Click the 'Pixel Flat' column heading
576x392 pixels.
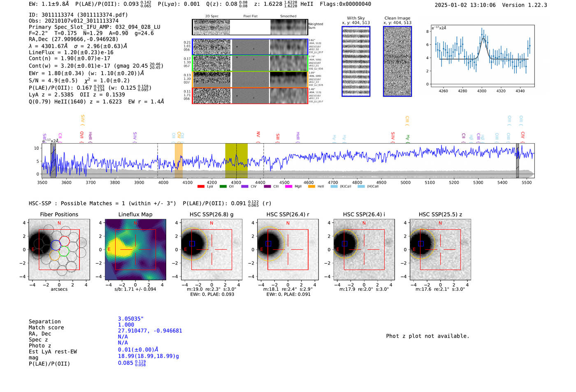point(250,16)
